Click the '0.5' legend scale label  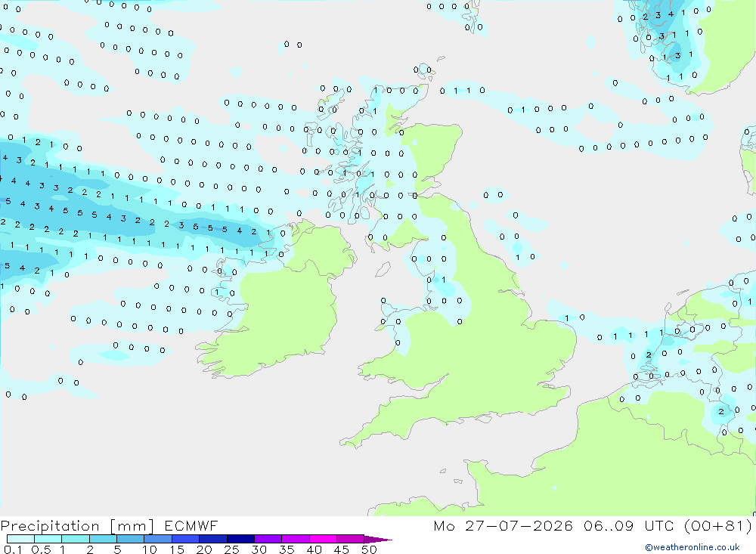click(x=41, y=549)
